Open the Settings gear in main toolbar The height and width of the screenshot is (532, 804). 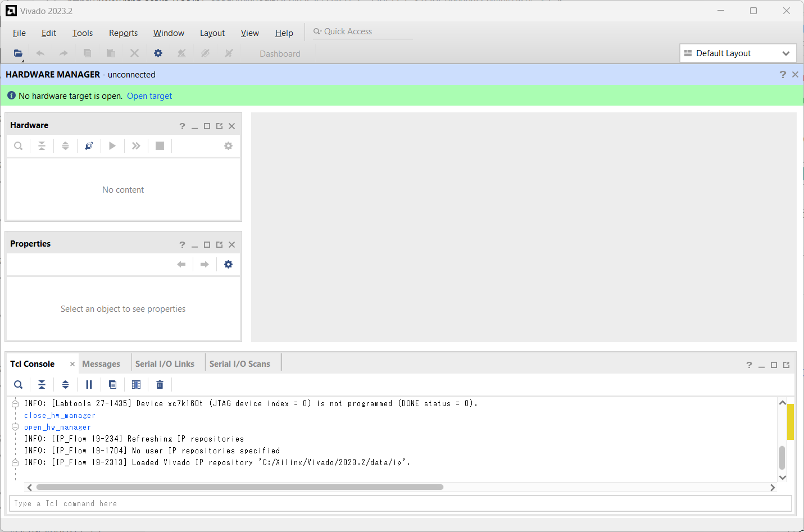(x=158, y=53)
